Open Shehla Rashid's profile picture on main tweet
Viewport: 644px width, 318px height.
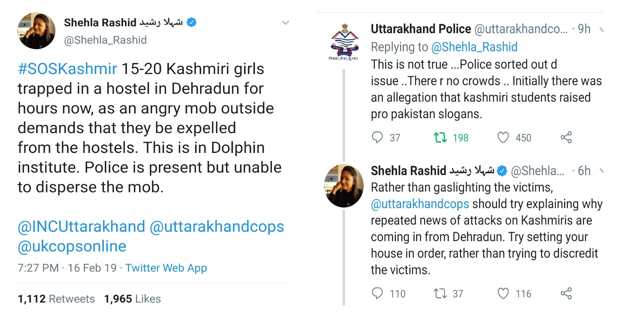36,31
